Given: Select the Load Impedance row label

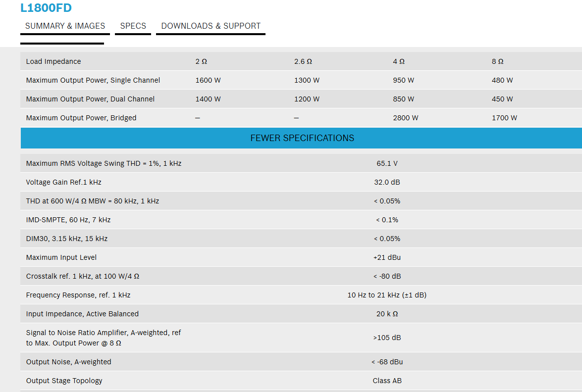Looking at the screenshot, I should [x=53, y=61].
